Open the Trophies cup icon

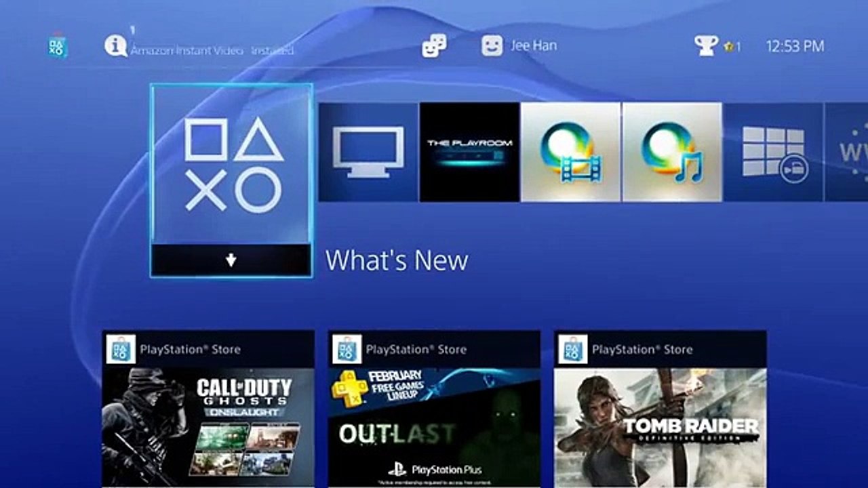[707, 46]
